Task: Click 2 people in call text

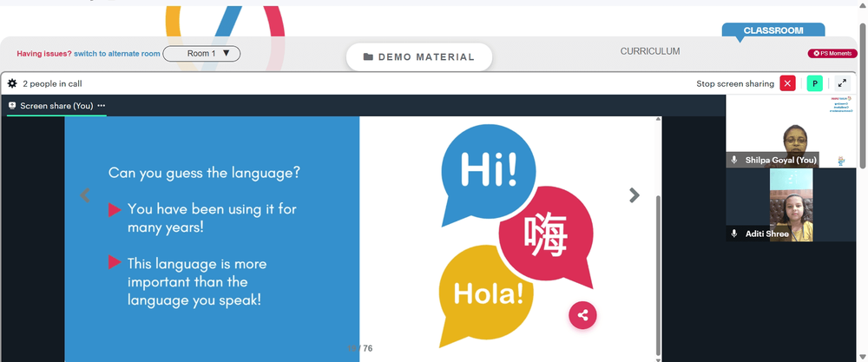Action: point(53,83)
